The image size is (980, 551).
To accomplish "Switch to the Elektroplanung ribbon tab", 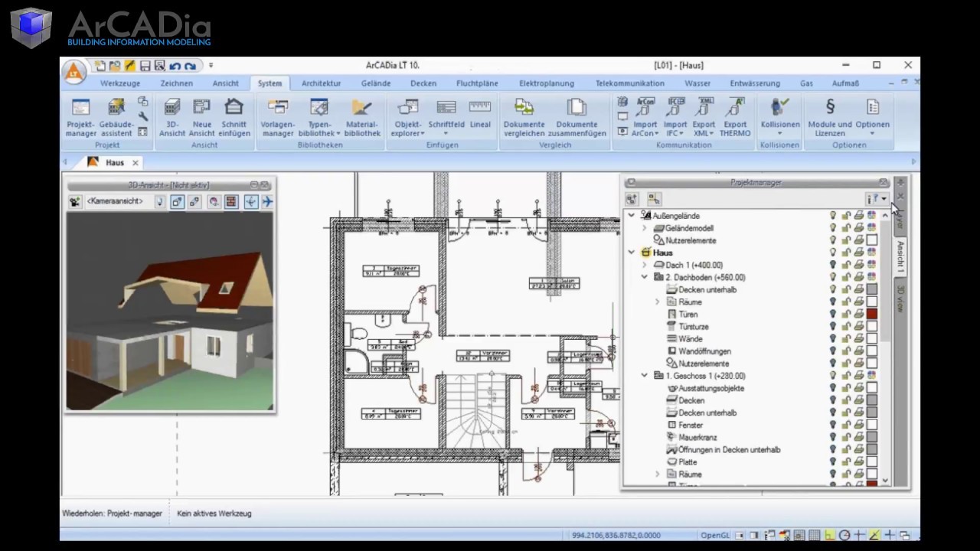I will pyautogui.click(x=547, y=83).
